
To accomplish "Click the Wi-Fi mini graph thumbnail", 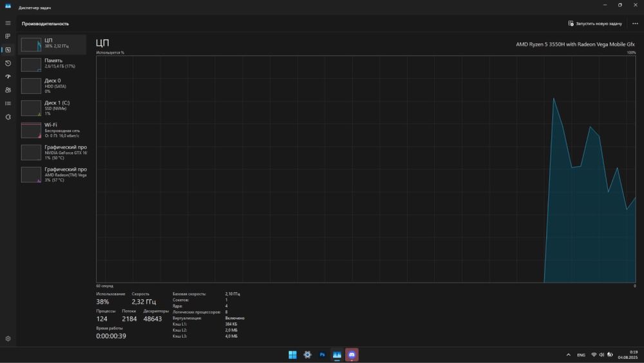I will (x=31, y=130).
